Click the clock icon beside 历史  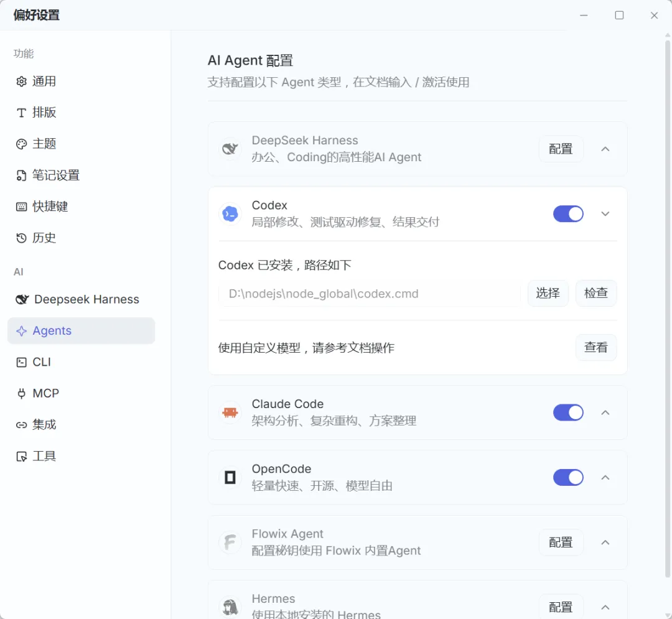(x=21, y=238)
